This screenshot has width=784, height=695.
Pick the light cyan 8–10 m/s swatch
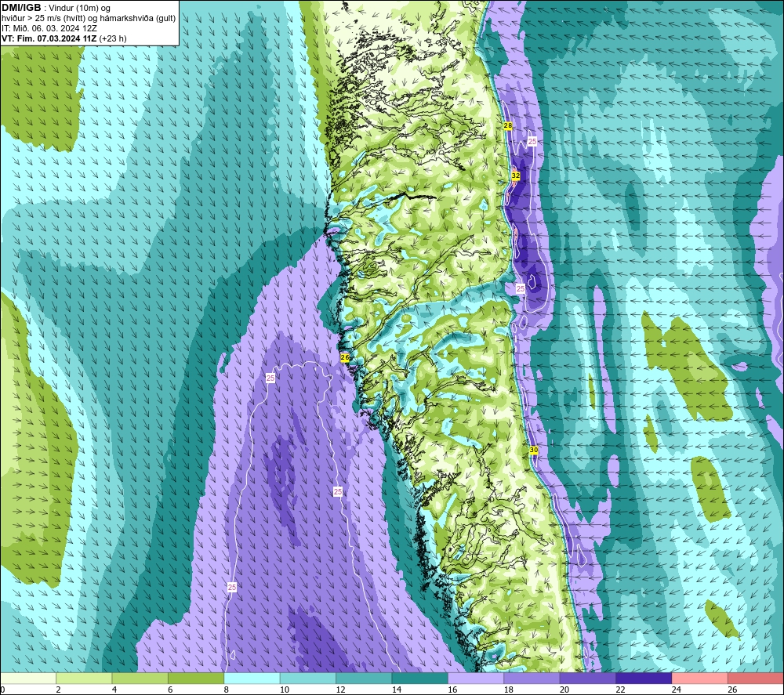(252, 678)
